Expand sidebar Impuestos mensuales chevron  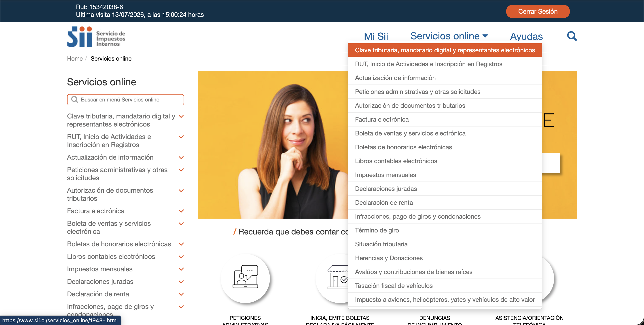click(181, 269)
